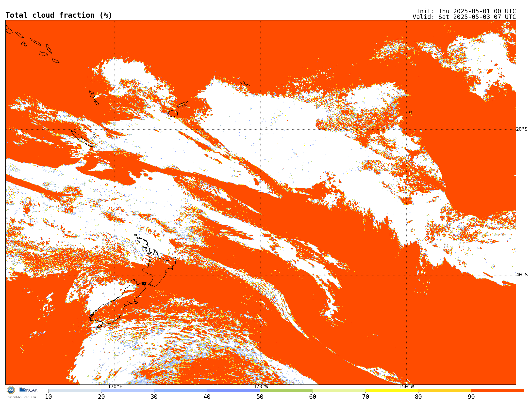The height and width of the screenshot is (400, 532).
Task: Click Fiji's Vanua Levu island outline
Action: pos(183,105)
